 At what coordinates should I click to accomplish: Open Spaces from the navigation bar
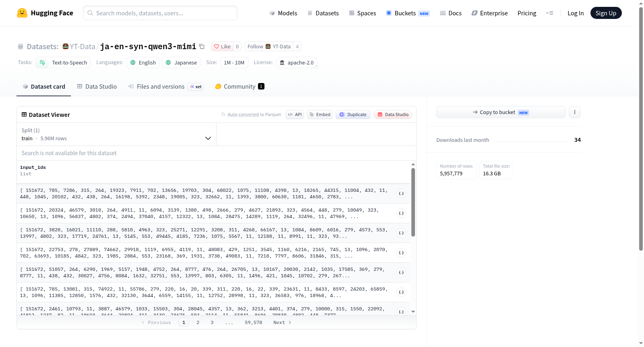pos(362,13)
